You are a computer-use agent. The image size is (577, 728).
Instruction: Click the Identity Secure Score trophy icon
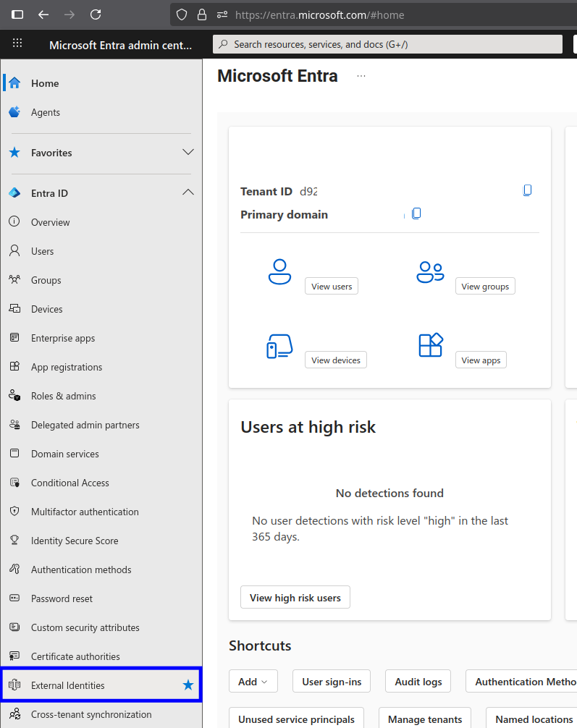point(14,540)
